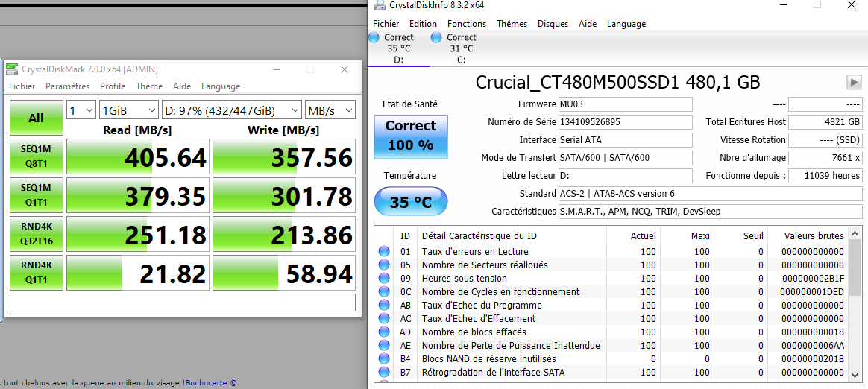
Task: Open the Fonctions menu in CrystalDiskInfo
Action: pos(466,24)
